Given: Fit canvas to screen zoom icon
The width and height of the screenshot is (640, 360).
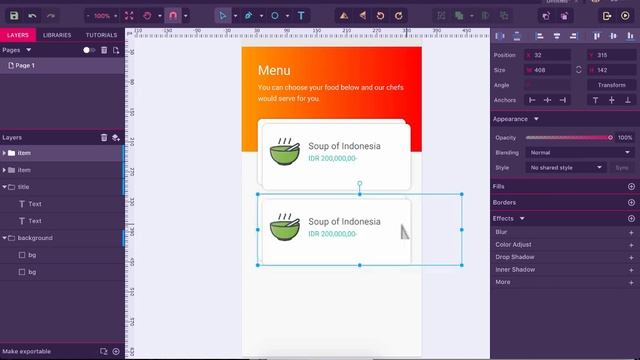Looking at the screenshot, I should point(129,16).
